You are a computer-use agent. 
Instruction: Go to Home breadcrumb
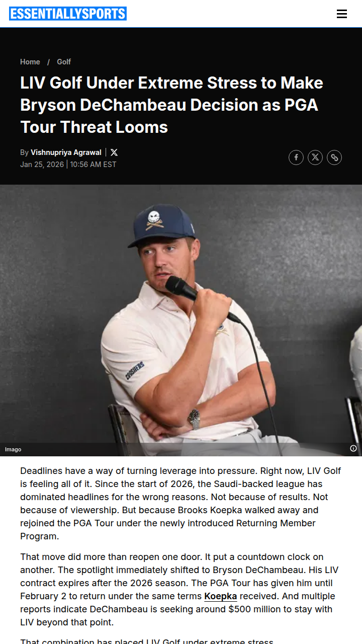click(30, 62)
